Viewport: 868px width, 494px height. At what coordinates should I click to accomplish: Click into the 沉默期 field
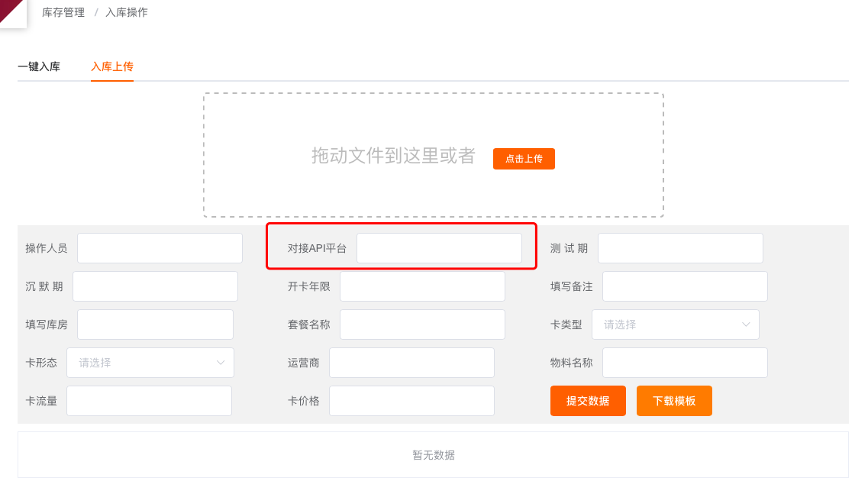(155, 286)
